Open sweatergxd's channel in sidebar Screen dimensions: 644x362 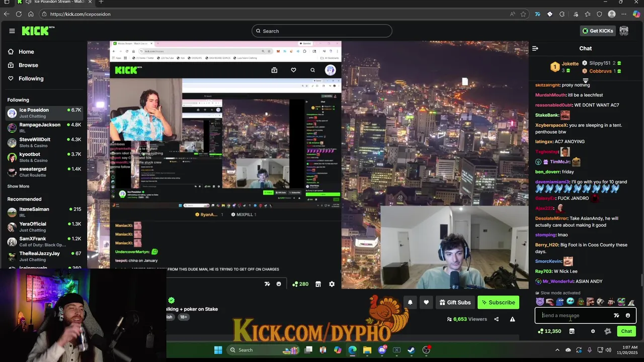(44, 171)
